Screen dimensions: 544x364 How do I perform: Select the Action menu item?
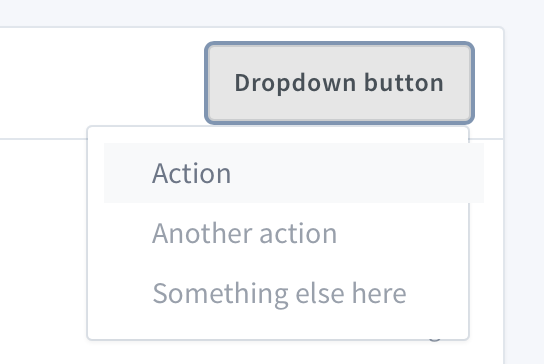pos(294,173)
